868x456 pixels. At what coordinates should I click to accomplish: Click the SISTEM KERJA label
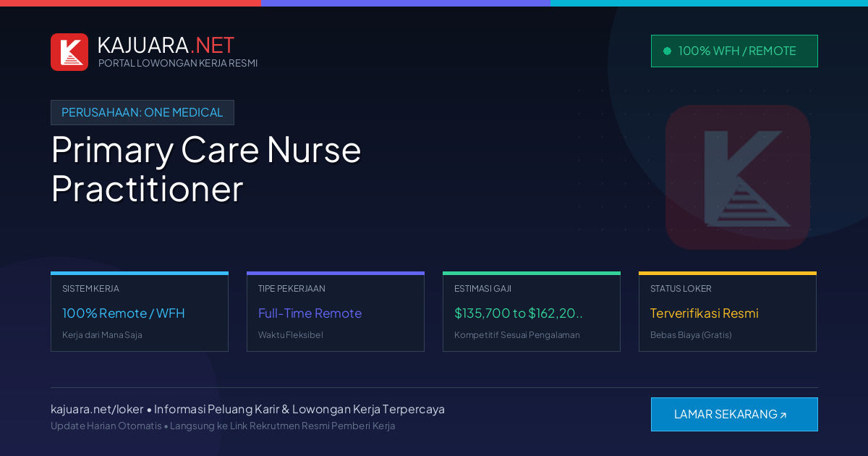(90, 288)
